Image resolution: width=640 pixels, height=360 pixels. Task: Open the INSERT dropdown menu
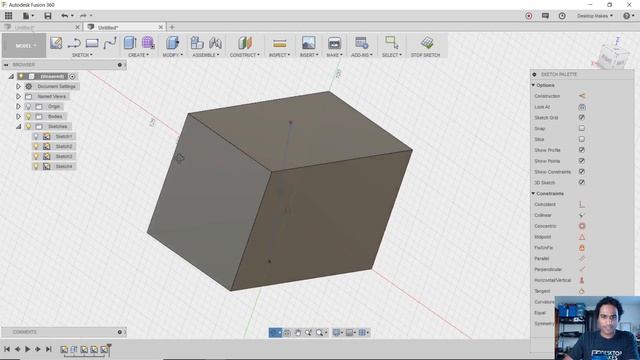309,55
